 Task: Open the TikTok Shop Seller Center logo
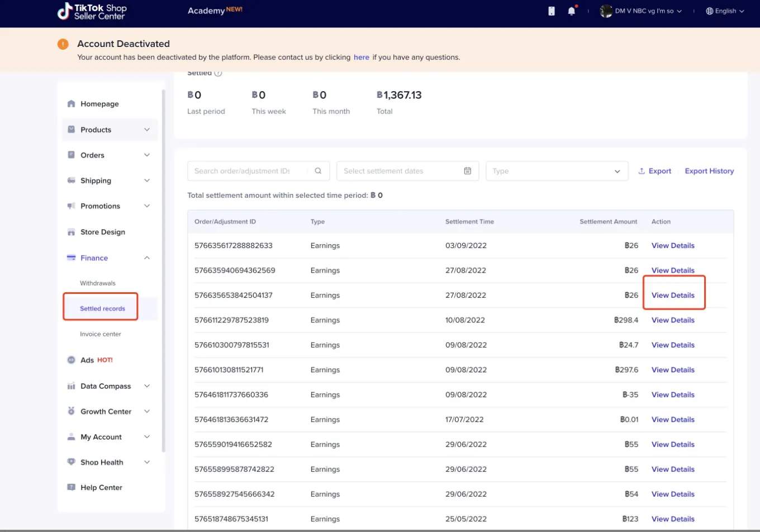click(x=93, y=11)
